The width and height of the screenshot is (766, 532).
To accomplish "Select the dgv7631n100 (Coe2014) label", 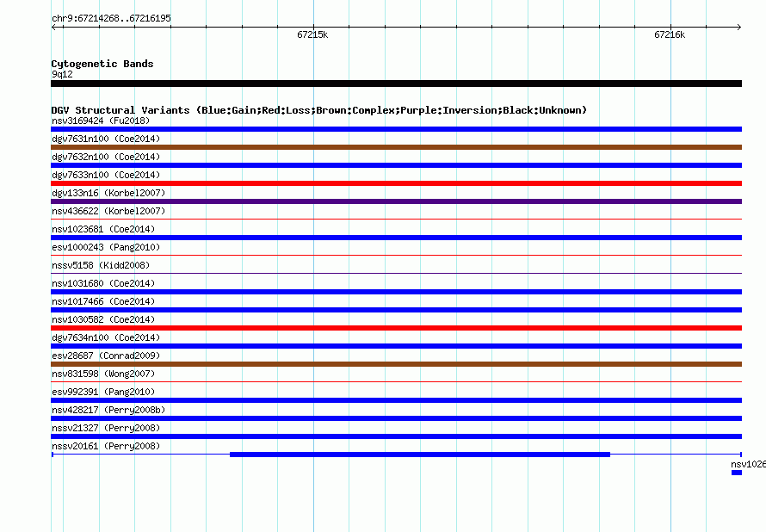I will click(106, 139).
